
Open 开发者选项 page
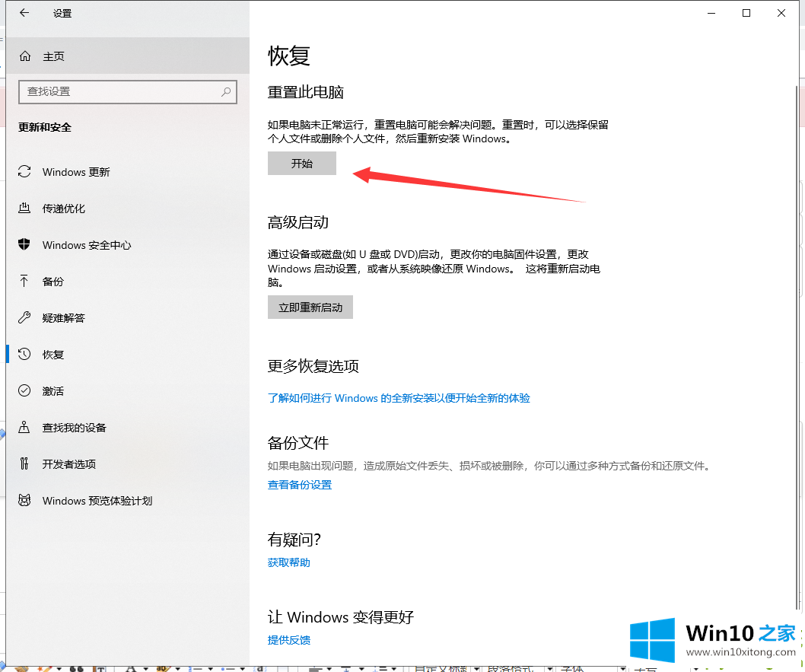tap(127, 463)
